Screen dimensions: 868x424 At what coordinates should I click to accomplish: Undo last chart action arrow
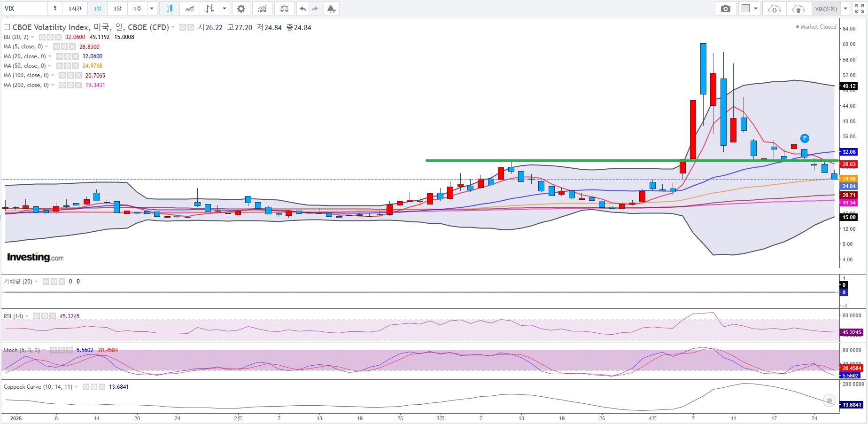click(x=303, y=8)
